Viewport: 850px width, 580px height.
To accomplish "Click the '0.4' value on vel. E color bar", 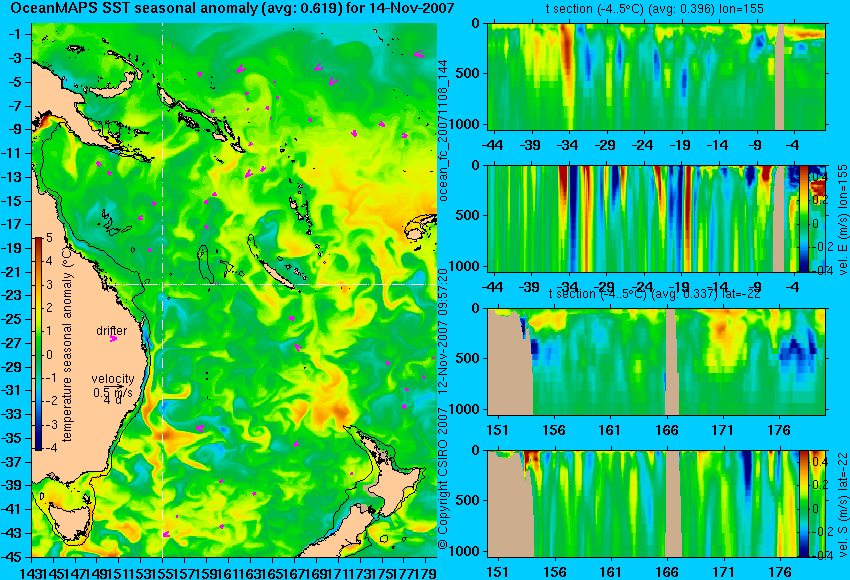I will pos(819,177).
